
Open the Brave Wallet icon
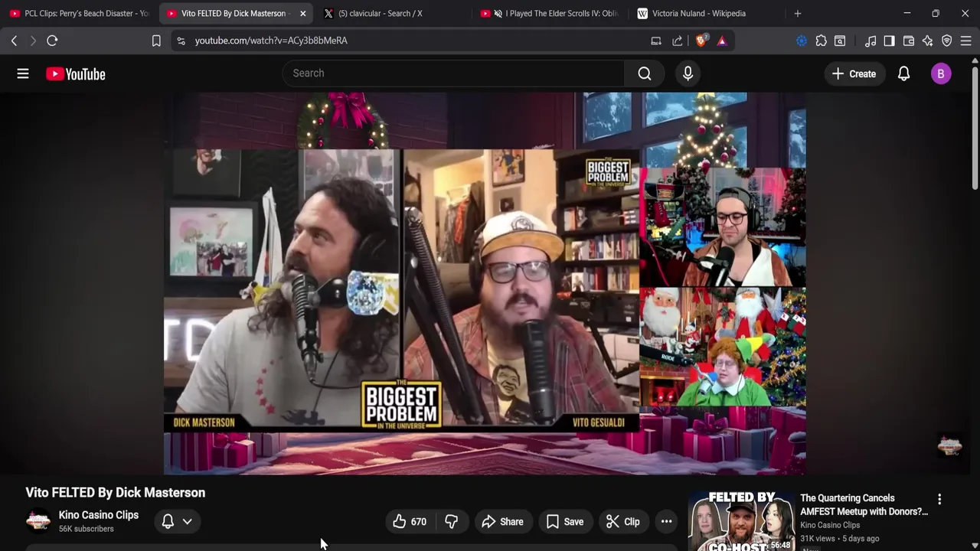909,41
